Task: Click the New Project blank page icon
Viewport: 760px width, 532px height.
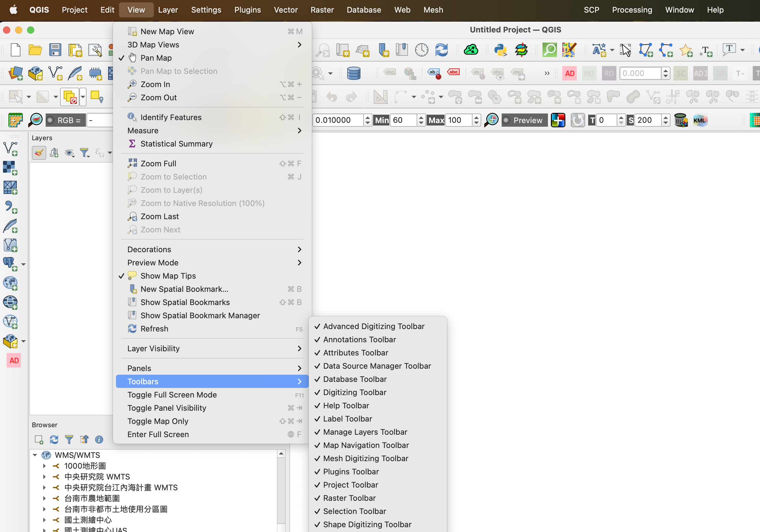Action: [16, 50]
